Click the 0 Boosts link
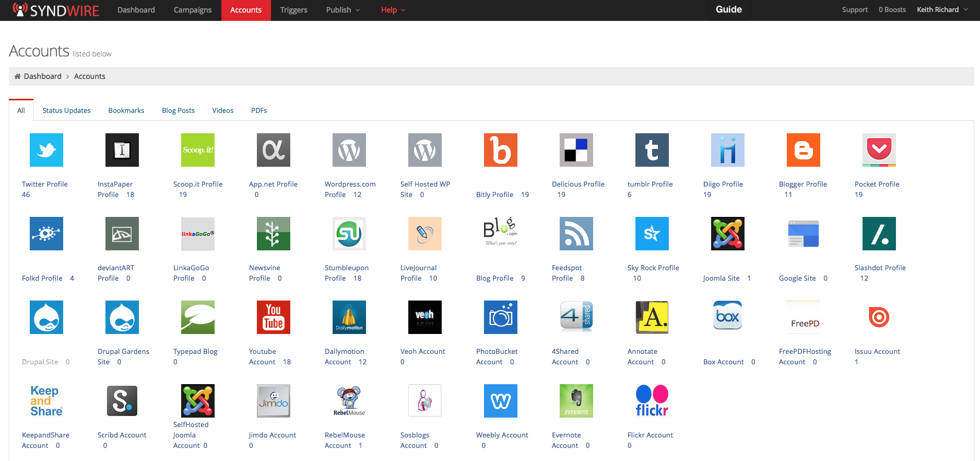Screen dimensions: 980x461 (x=892, y=10)
